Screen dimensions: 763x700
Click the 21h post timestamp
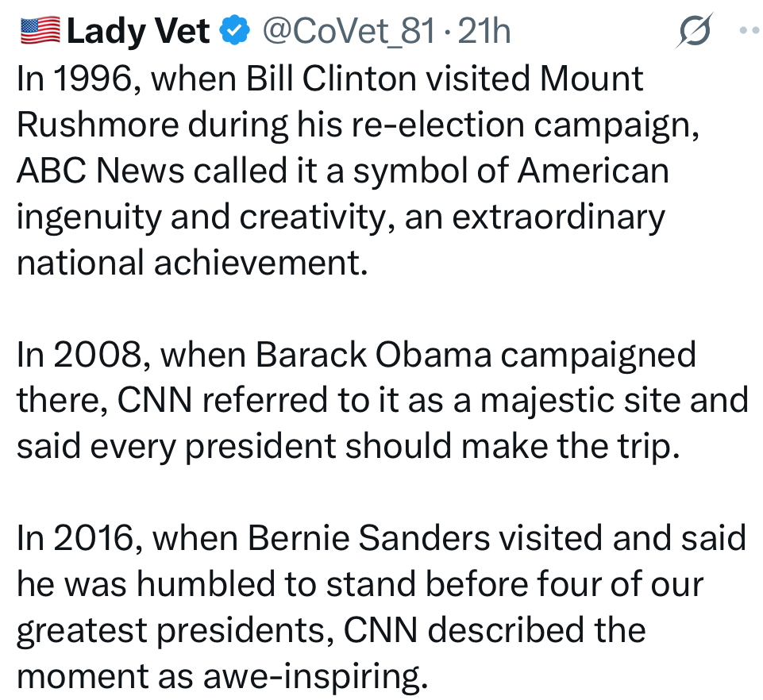coord(485,32)
